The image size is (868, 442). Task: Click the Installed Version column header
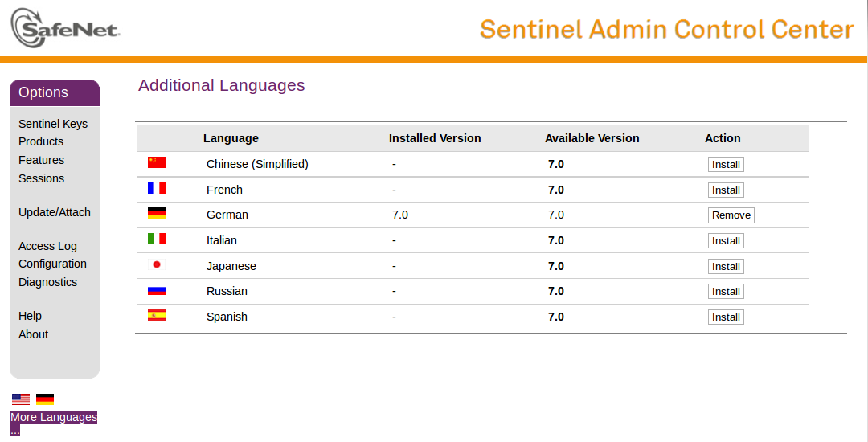[435, 138]
